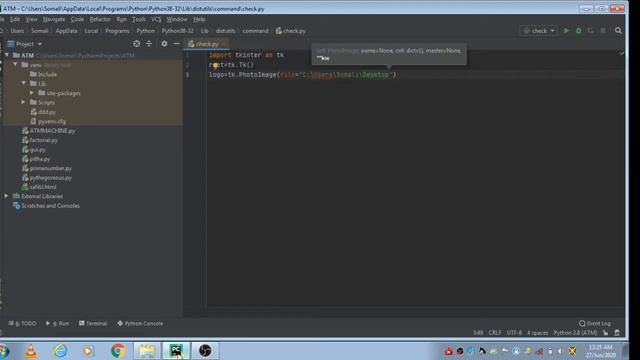The height and width of the screenshot is (360, 640).
Task: Select the check.py editor tab
Action: point(207,44)
